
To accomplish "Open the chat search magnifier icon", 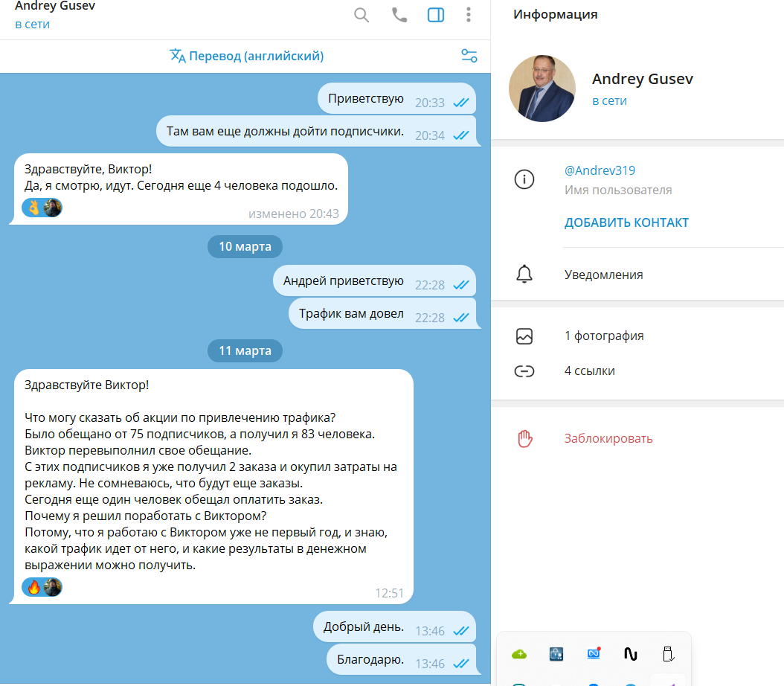I will pyautogui.click(x=361, y=15).
